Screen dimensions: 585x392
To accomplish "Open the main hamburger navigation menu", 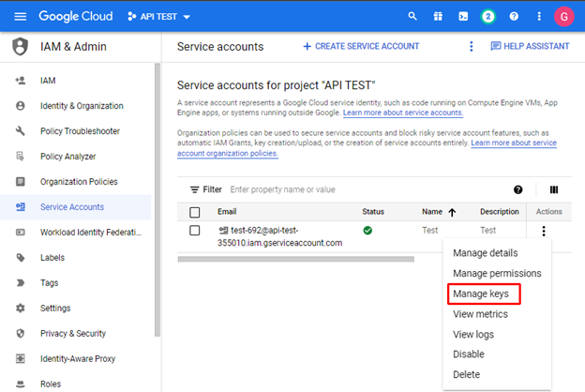I will [20, 17].
